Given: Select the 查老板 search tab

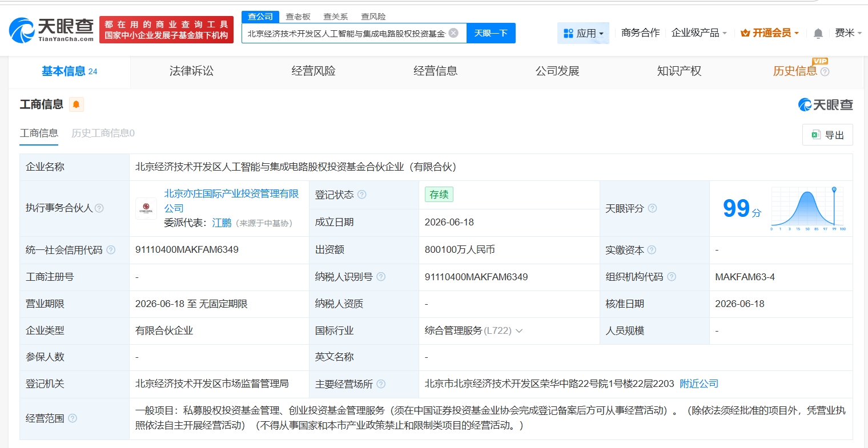Looking at the screenshot, I should click(x=298, y=17).
